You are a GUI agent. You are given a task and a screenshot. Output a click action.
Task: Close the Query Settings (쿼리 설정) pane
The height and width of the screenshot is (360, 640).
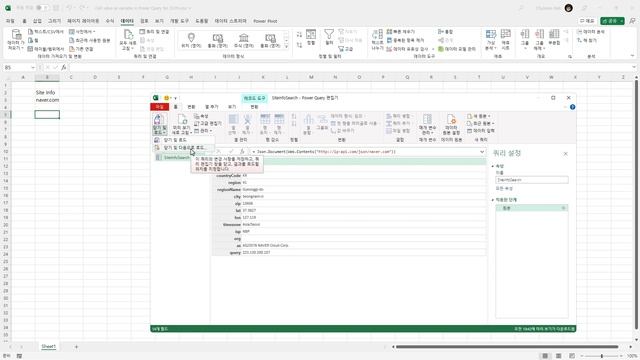coord(565,154)
